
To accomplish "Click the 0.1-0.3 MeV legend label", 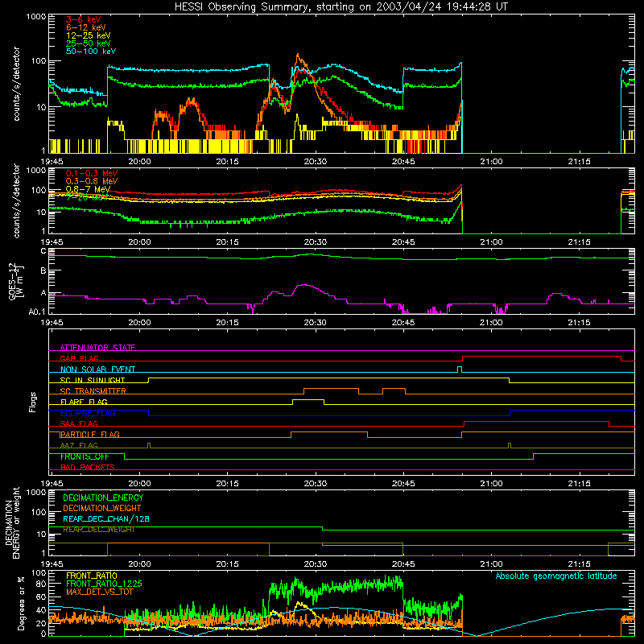I will (92, 173).
